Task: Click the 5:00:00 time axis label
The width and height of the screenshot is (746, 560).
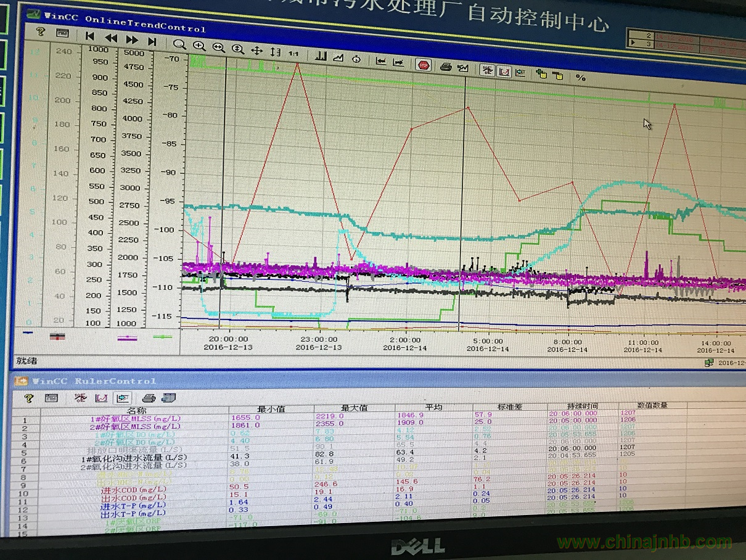Action: [487, 340]
